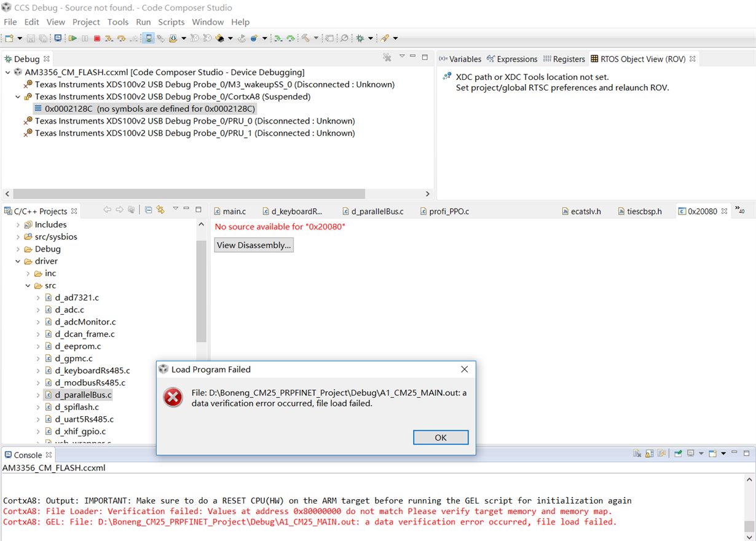Switch to the Variables tab
Viewport: 756px width, 541px height.
click(x=460, y=59)
